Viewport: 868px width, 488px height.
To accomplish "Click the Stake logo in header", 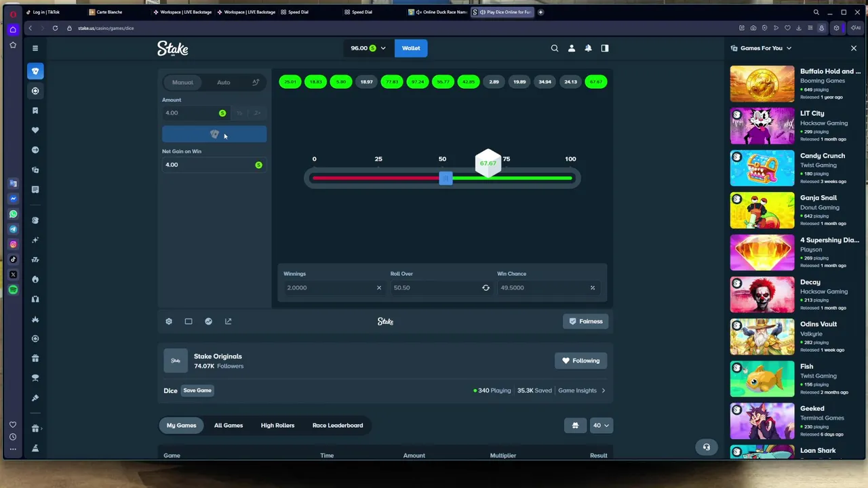I will tap(173, 48).
